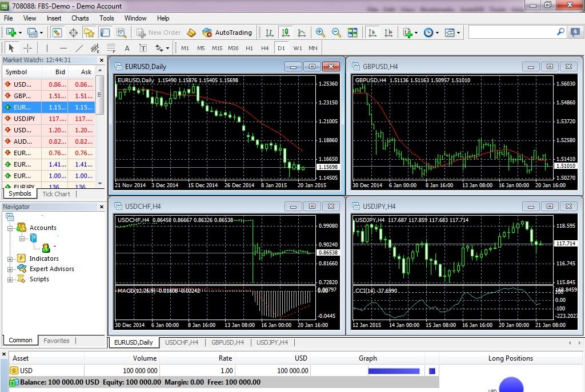Open the Terminal window toolbar icon
Screen dimensions: 585x392
click(x=105, y=33)
